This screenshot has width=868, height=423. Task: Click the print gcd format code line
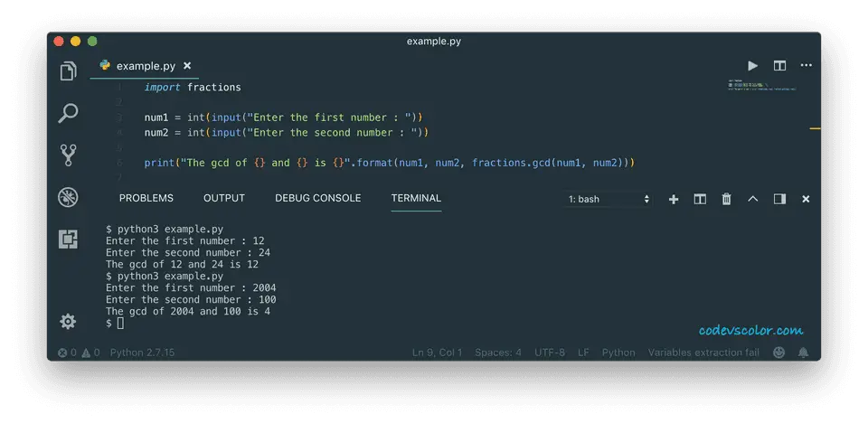[x=389, y=163]
